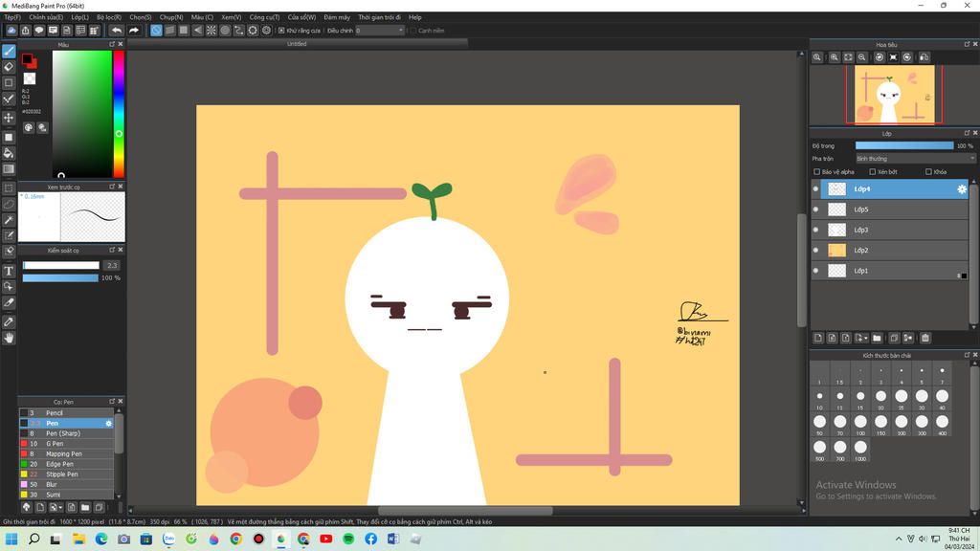
Task: Select the Pencil brush
Action: pyautogui.click(x=67, y=413)
